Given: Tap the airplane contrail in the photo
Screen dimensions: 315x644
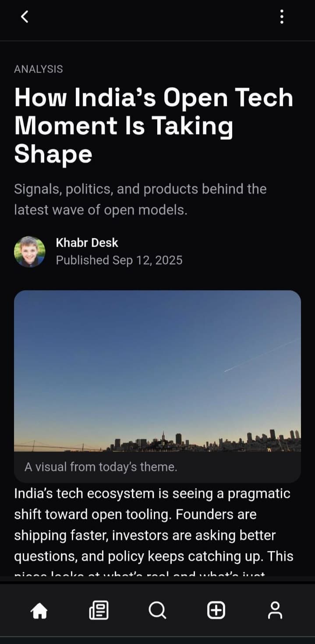Looking at the screenshot, I should click(x=262, y=355).
